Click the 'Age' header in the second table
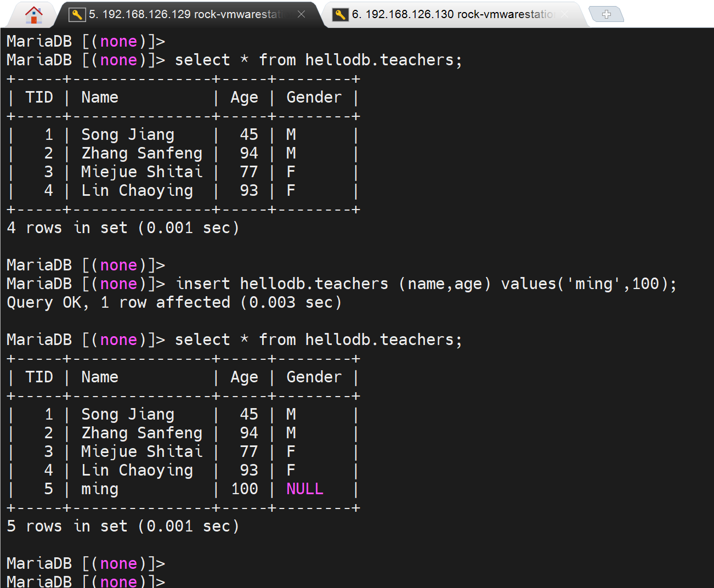This screenshot has height=588, width=714. click(x=245, y=377)
